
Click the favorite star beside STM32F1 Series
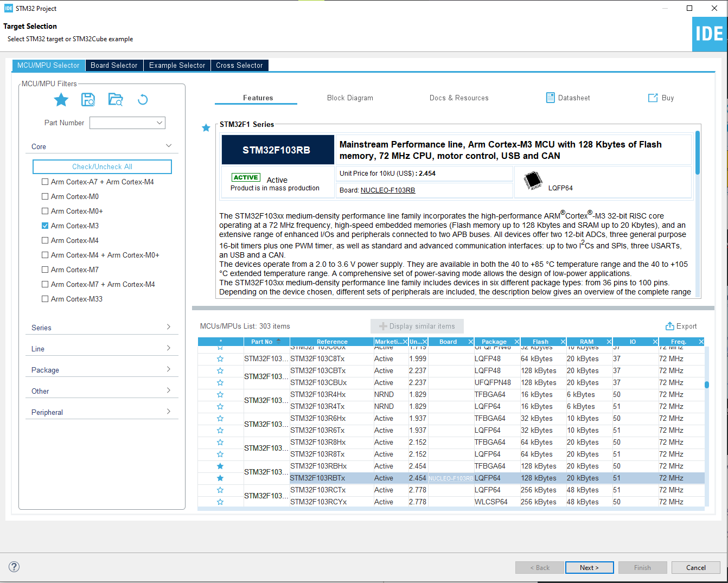tap(206, 128)
